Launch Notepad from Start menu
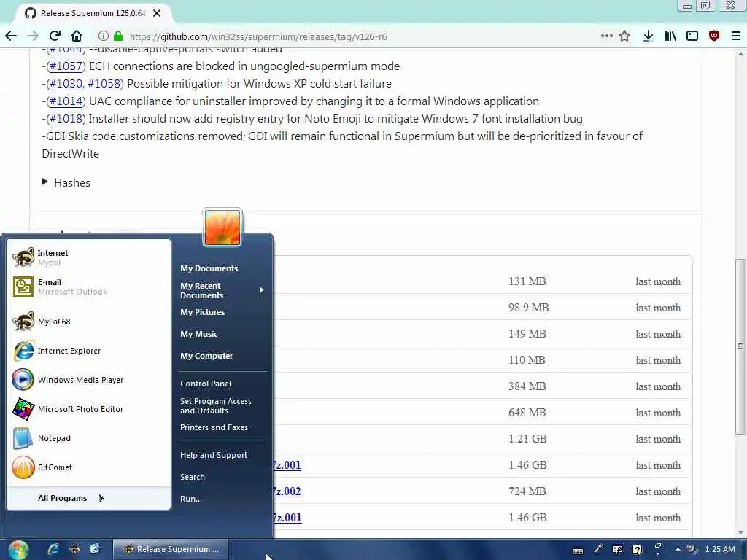This screenshot has height=560, width=747. [x=88, y=438]
